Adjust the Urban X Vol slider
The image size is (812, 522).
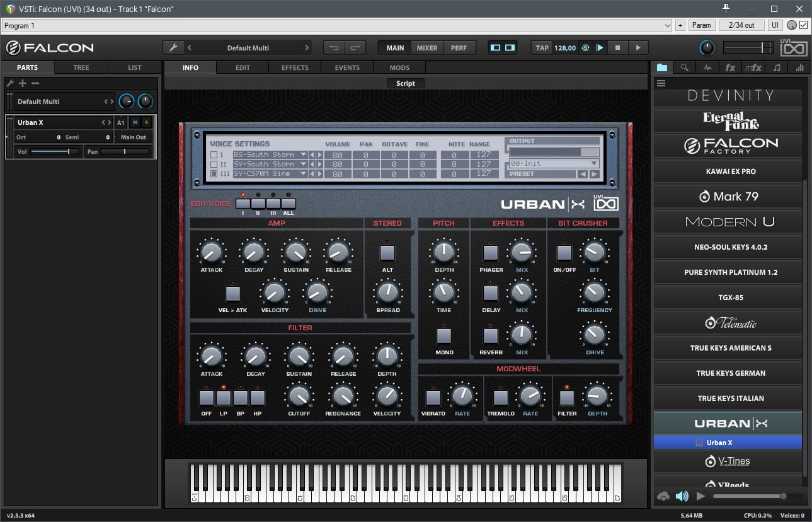55,151
